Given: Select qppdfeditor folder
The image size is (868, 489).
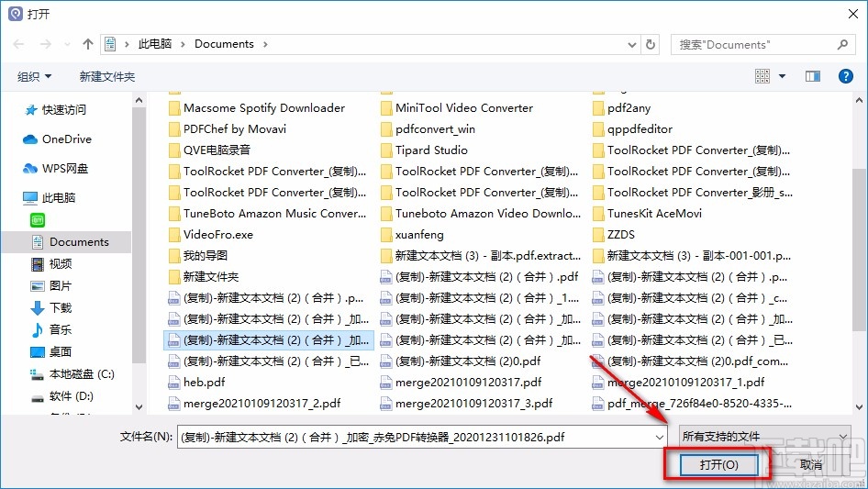Looking at the screenshot, I should click(x=633, y=129).
